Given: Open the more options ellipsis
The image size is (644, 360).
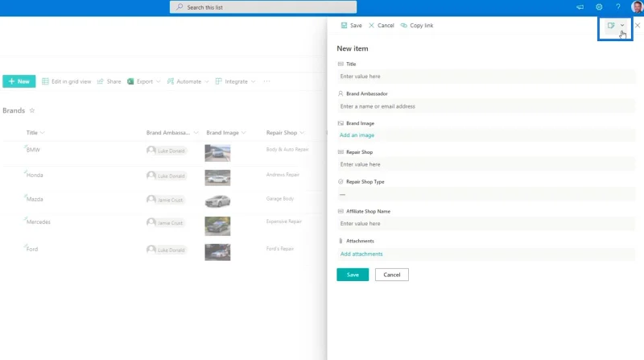Looking at the screenshot, I should pos(267,81).
